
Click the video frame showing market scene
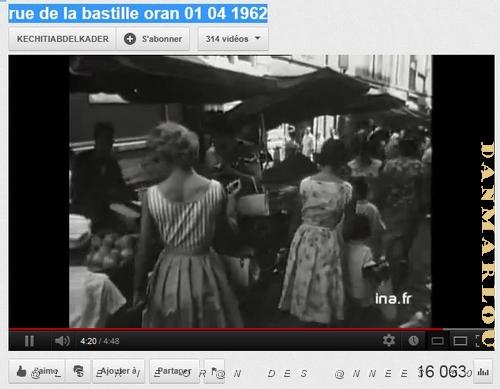(250, 191)
